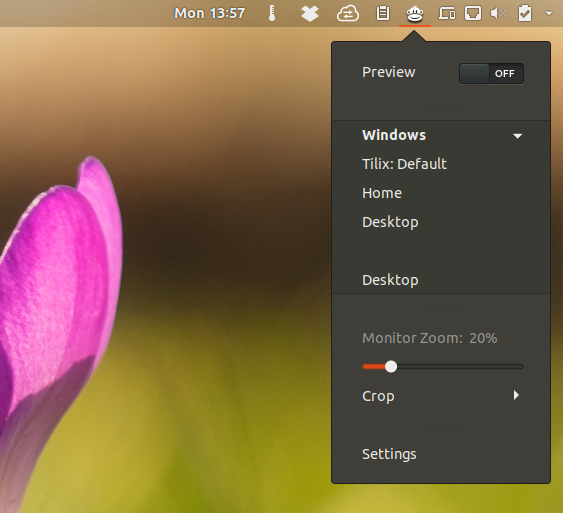Image resolution: width=563 pixels, height=513 pixels.
Task: Select the Tilix: Default window entry
Action: click(441, 164)
